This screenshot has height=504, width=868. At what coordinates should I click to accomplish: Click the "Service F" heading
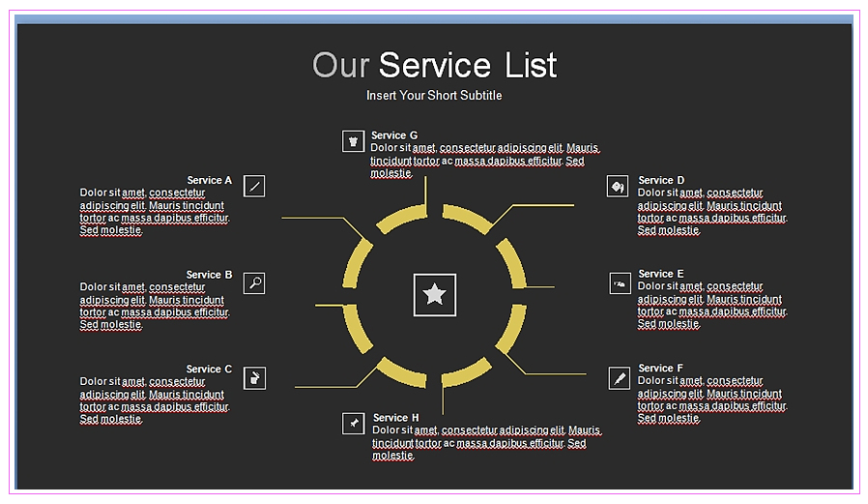pyautogui.click(x=660, y=368)
